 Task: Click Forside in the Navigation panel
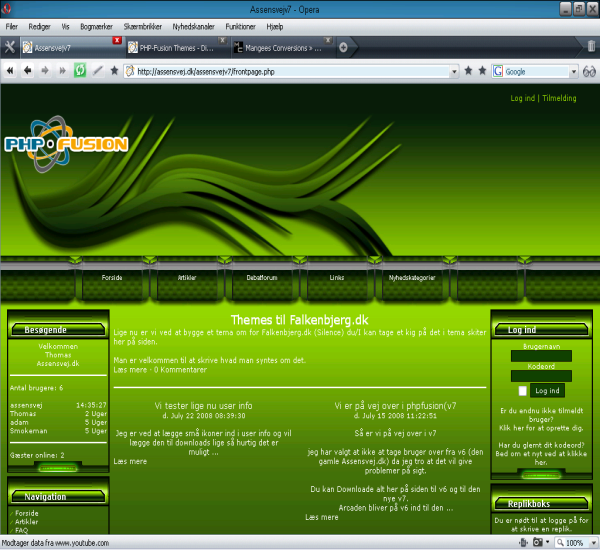(x=26, y=513)
